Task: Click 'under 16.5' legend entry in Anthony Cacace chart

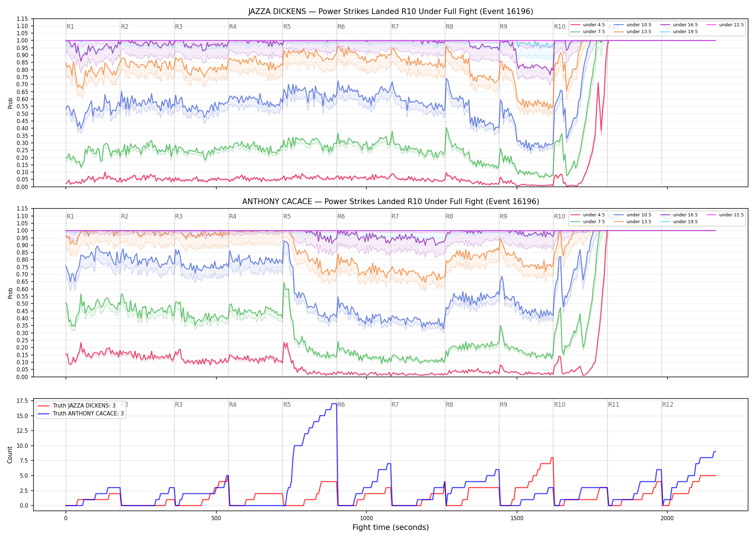Action: click(x=679, y=215)
